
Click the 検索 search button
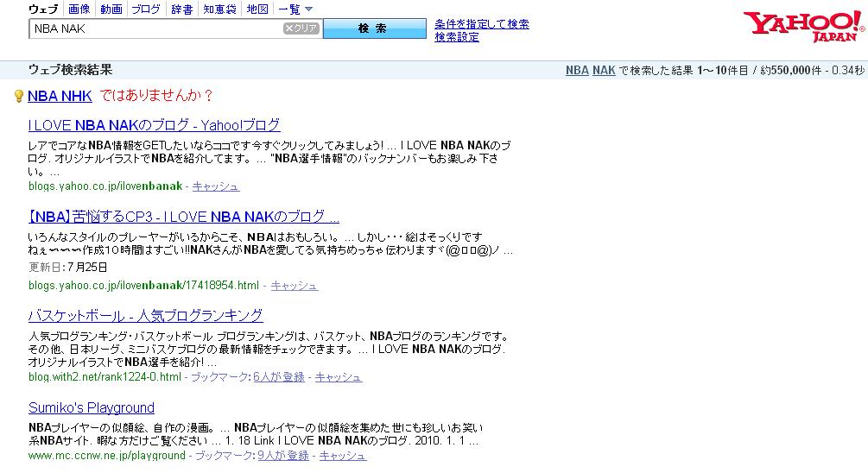tap(375, 28)
